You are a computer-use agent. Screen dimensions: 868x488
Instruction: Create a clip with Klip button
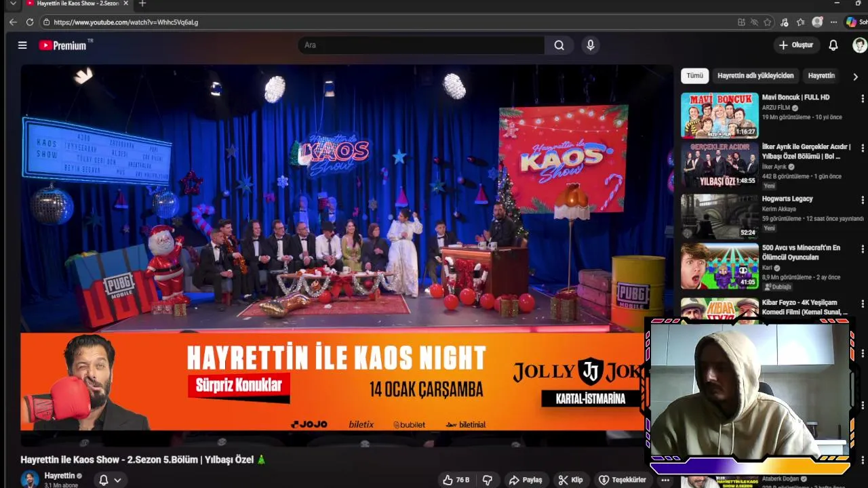coord(570,480)
